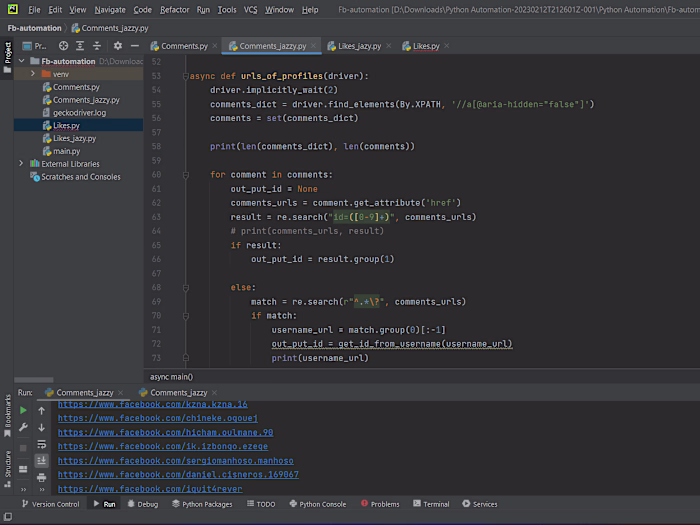This screenshot has height=525, width=700.
Task: Click Fb-automation breadcrumb in navigation bar
Action: (34, 28)
